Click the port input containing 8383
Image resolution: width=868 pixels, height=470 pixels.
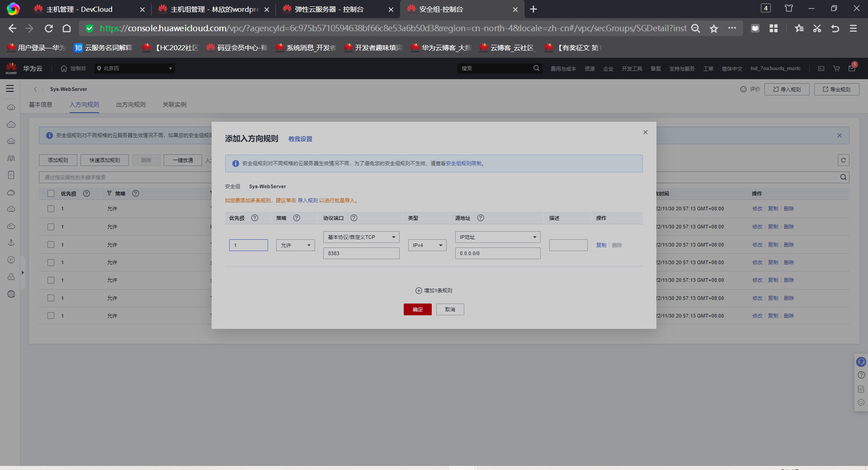coord(361,253)
